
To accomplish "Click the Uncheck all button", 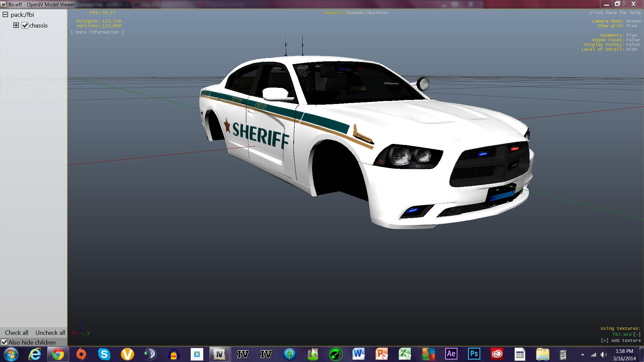I will (x=50, y=332).
